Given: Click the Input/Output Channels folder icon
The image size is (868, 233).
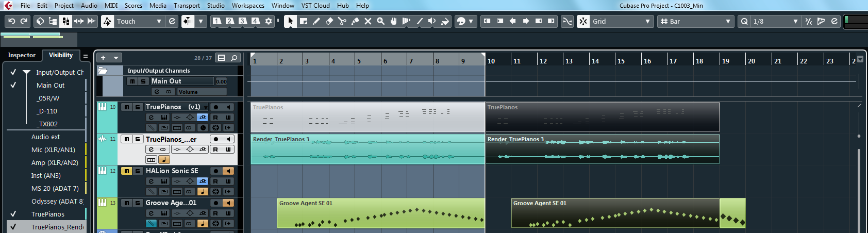Looking at the screenshot, I should (103, 71).
